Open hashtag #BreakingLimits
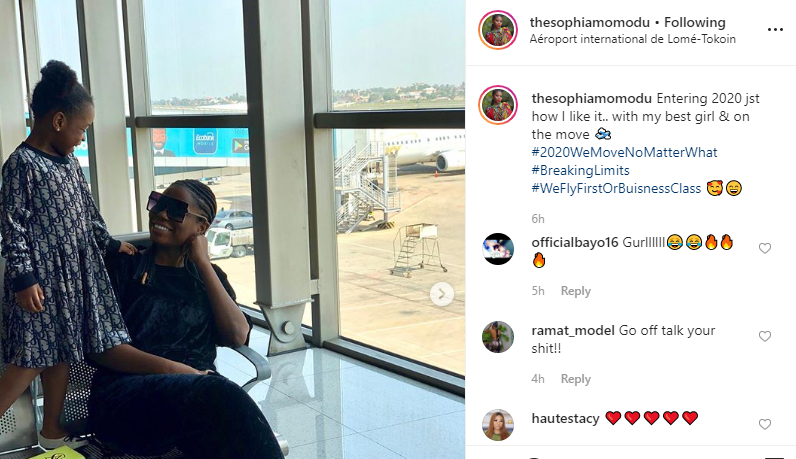This screenshot has height=459, width=796. [580, 170]
